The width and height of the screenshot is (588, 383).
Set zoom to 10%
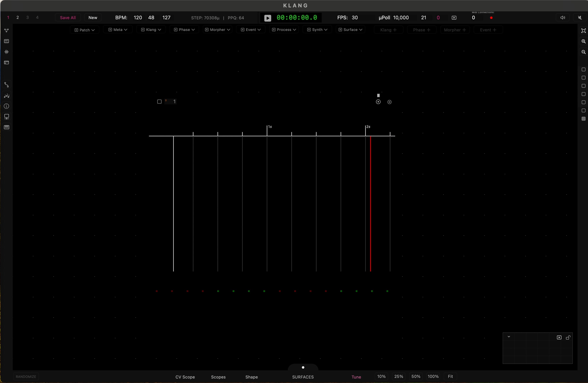381,377
